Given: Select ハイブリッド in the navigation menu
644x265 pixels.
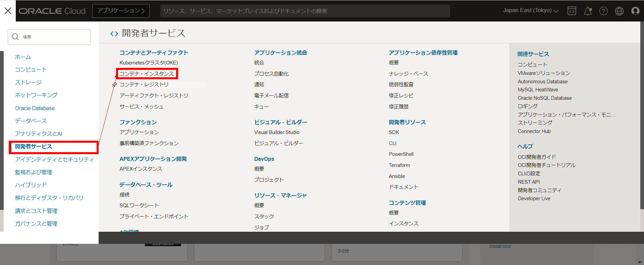Looking at the screenshot, I should 31,185.
